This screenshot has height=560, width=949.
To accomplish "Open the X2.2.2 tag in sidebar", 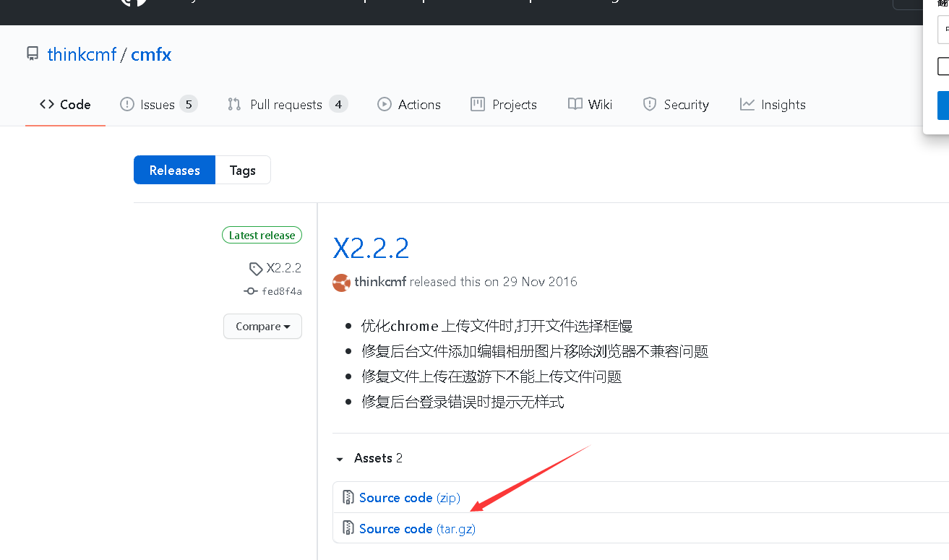I will click(x=275, y=268).
